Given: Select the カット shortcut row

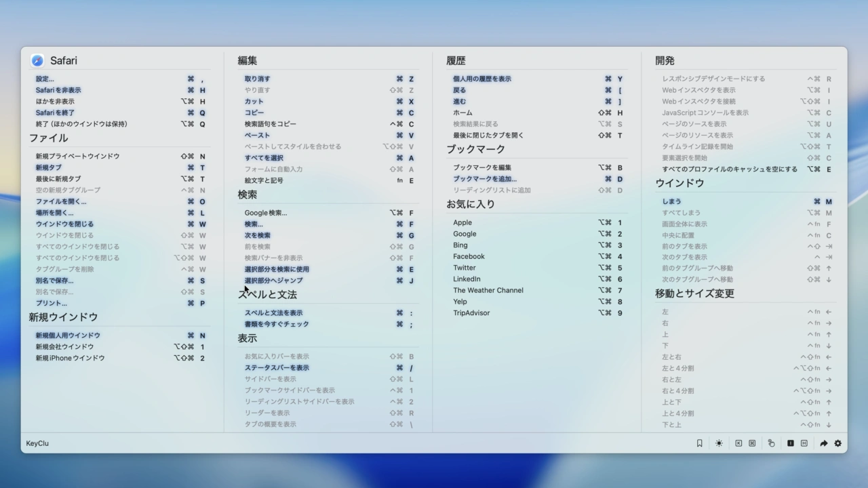Looking at the screenshot, I should (x=330, y=102).
